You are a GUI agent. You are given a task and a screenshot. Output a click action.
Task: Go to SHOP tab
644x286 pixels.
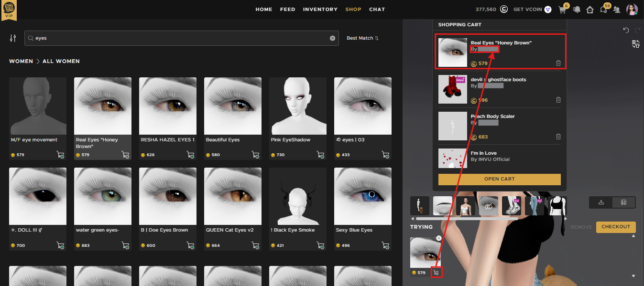353,9
